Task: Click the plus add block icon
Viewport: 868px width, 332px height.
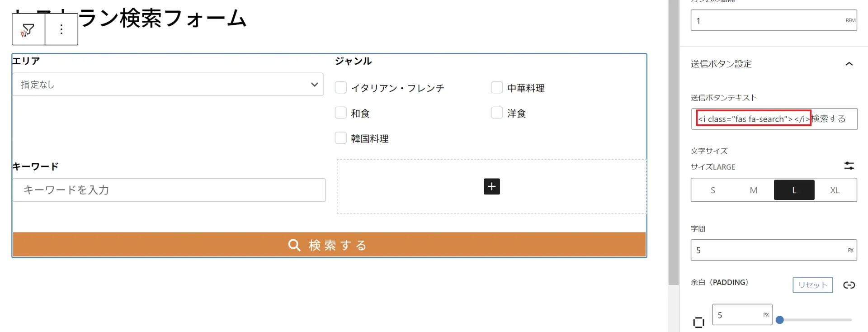Action: click(492, 186)
